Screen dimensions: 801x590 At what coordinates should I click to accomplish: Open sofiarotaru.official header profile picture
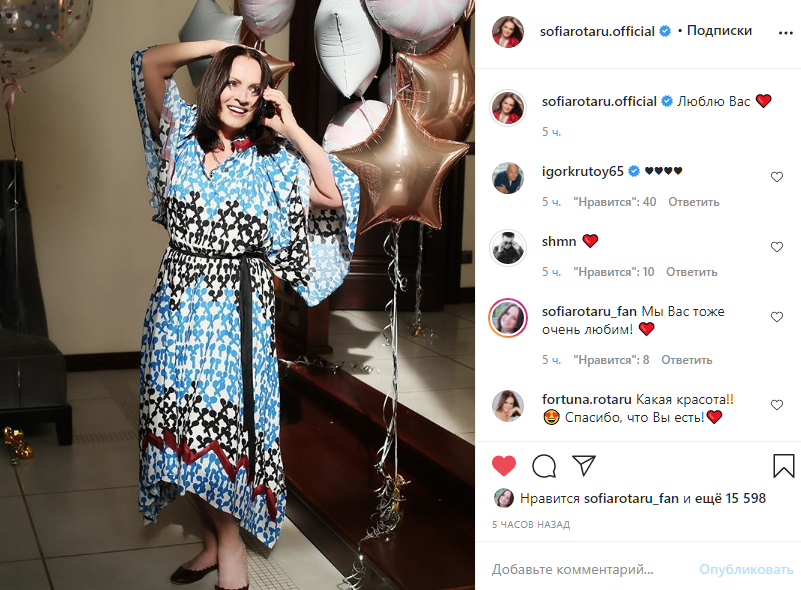pos(508,32)
